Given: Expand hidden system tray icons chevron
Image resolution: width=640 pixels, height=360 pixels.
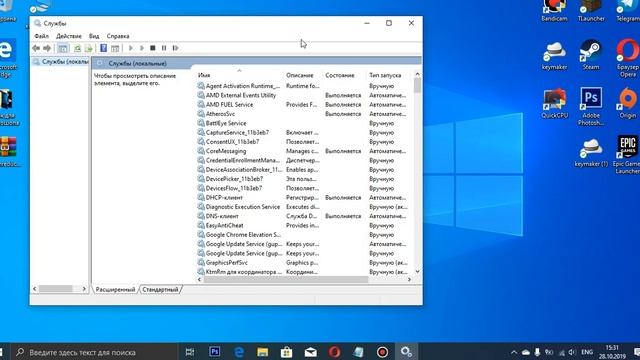Looking at the screenshot, I should [514, 352].
